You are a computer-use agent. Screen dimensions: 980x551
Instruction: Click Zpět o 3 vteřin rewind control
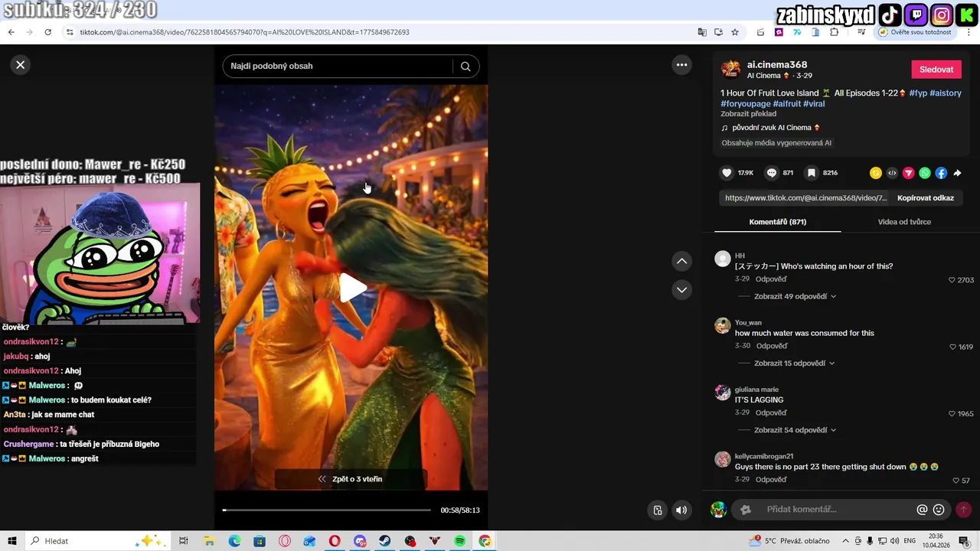click(x=351, y=479)
